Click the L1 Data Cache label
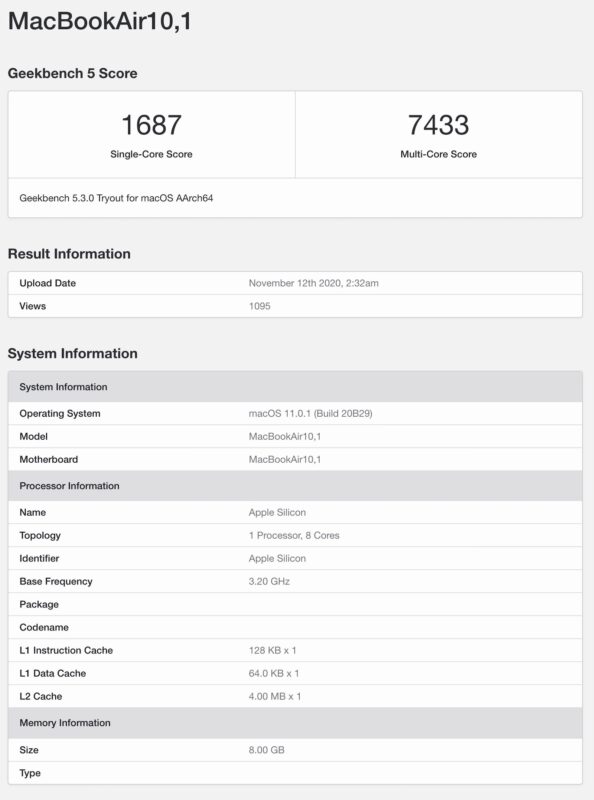 point(53,673)
